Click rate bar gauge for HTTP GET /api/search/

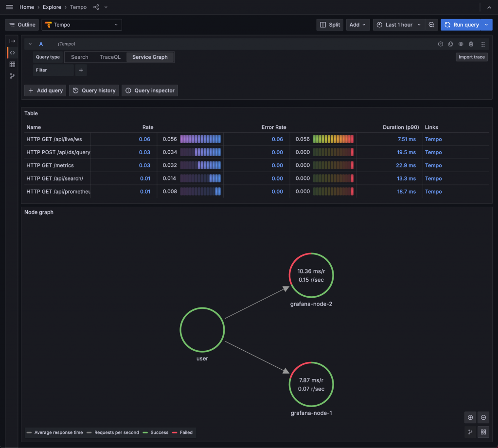[x=200, y=179]
